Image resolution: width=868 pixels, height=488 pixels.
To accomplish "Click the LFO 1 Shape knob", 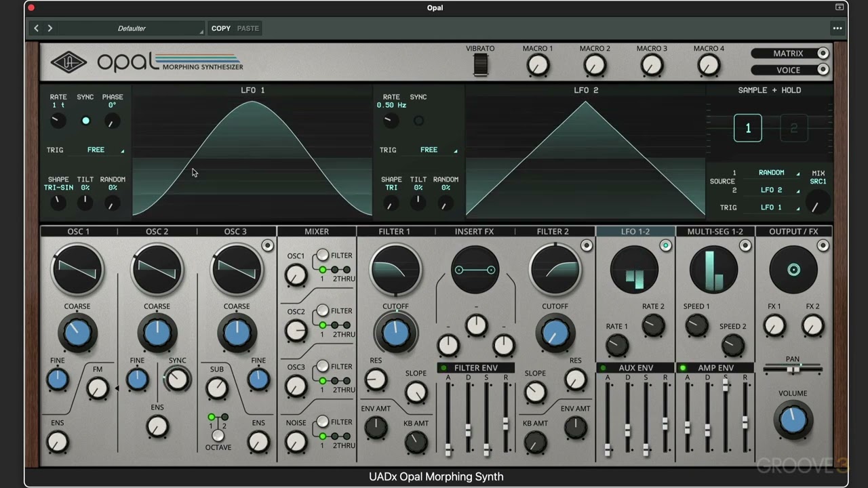I will pos(58,202).
